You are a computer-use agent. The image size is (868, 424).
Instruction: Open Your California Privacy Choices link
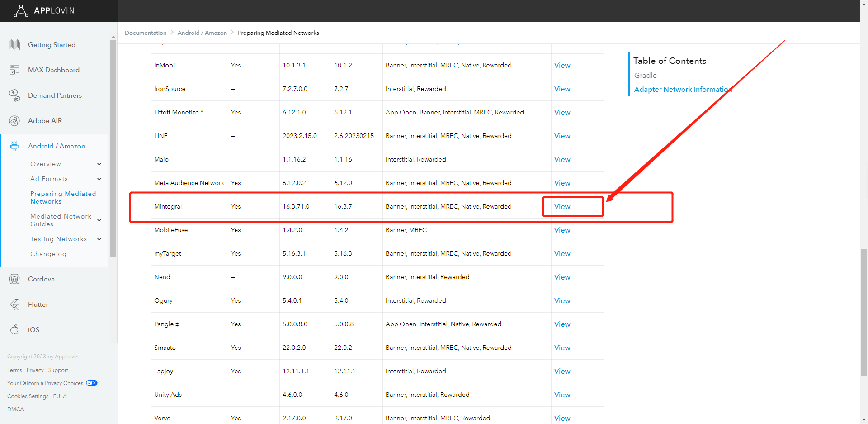tap(45, 383)
